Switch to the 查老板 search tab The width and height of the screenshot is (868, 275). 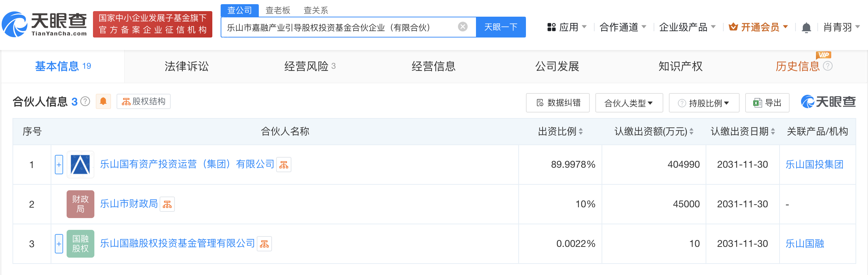point(278,10)
